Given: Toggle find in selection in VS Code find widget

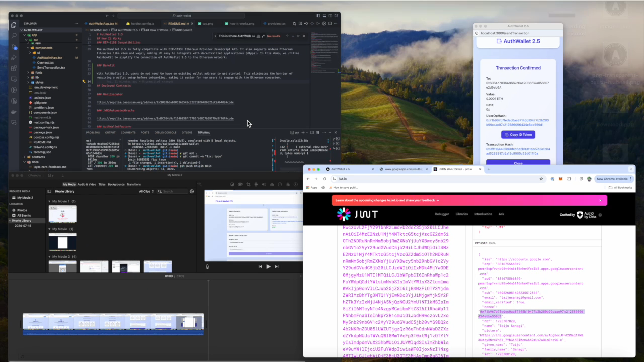Looking at the screenshot, I should tap(298, 36).
